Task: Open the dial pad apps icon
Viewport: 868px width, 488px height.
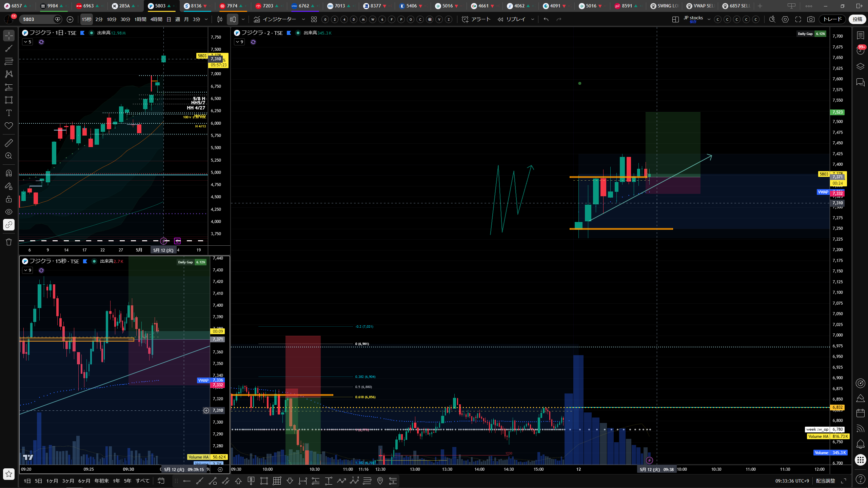Action: 861,460
